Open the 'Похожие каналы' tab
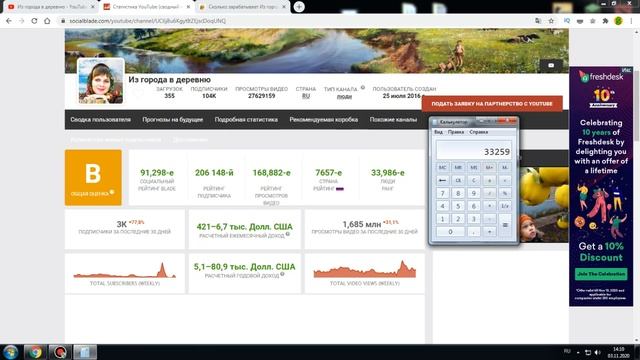640x360 pixels. 393,120
